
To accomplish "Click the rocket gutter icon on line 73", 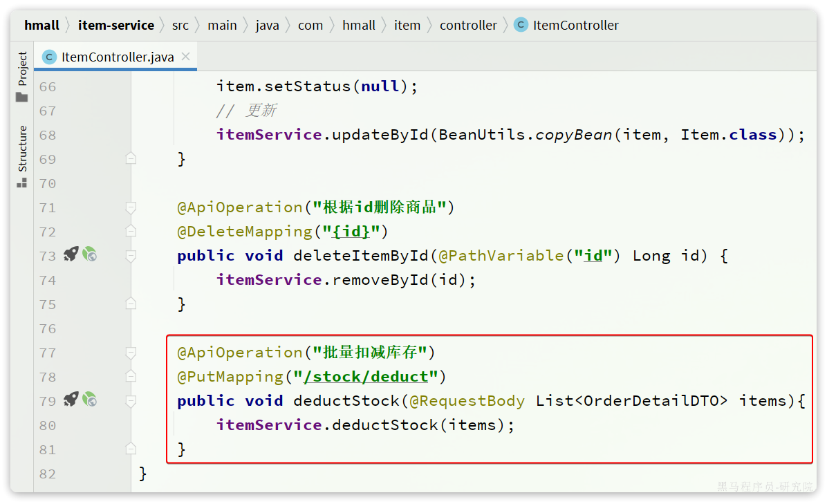I will 71,254.
